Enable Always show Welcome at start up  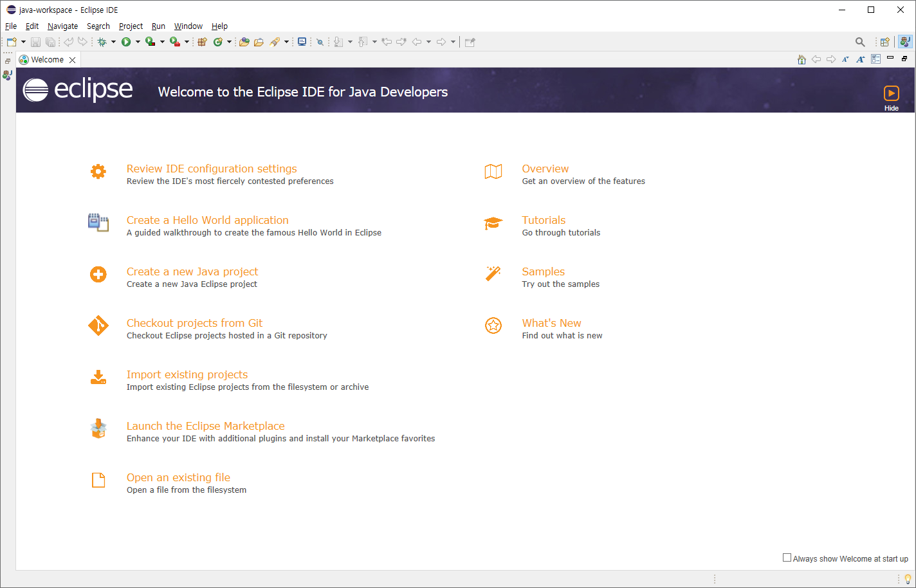pos(787,558)
